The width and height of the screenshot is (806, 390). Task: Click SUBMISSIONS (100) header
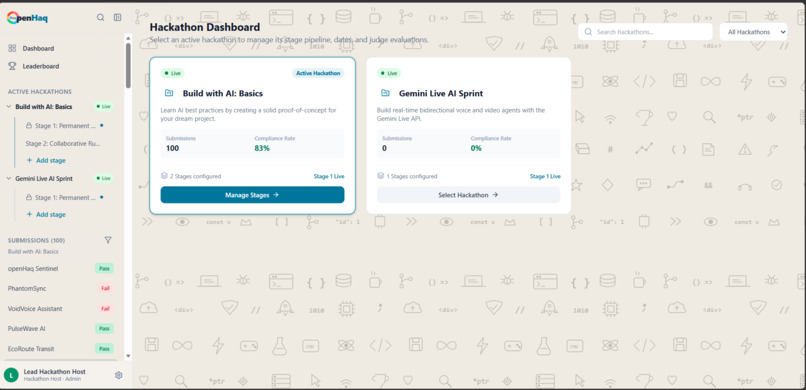36,240
